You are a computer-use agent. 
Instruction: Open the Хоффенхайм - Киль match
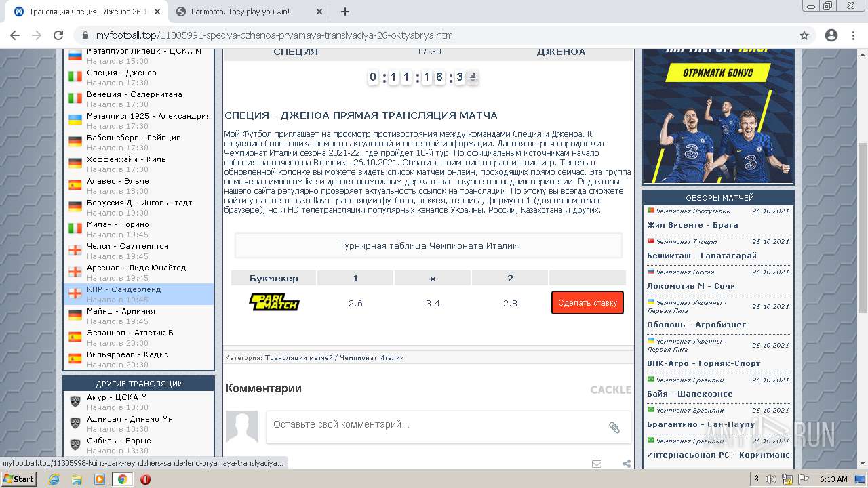pos(126,159)
